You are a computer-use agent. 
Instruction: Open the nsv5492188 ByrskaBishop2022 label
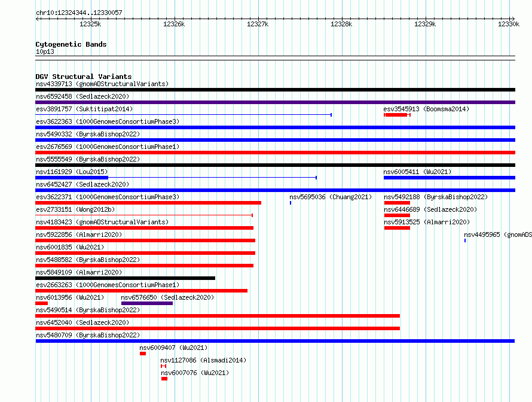436,197
